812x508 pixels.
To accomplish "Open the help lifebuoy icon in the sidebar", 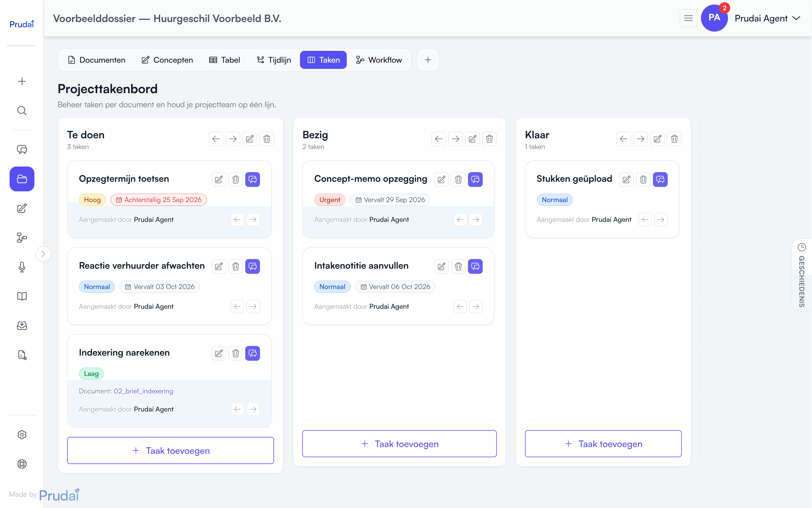I will 22,464.
